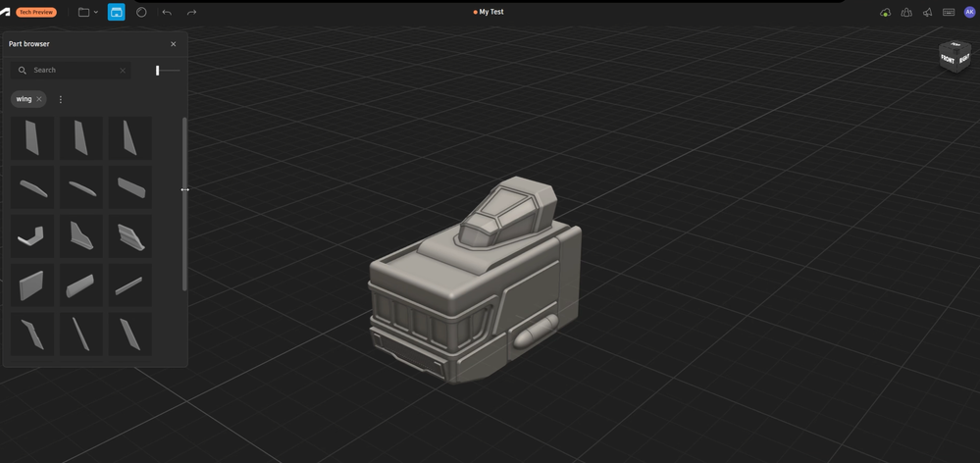Open the collaborators people icon
980x463 pixels.
(x=906, y=12)
